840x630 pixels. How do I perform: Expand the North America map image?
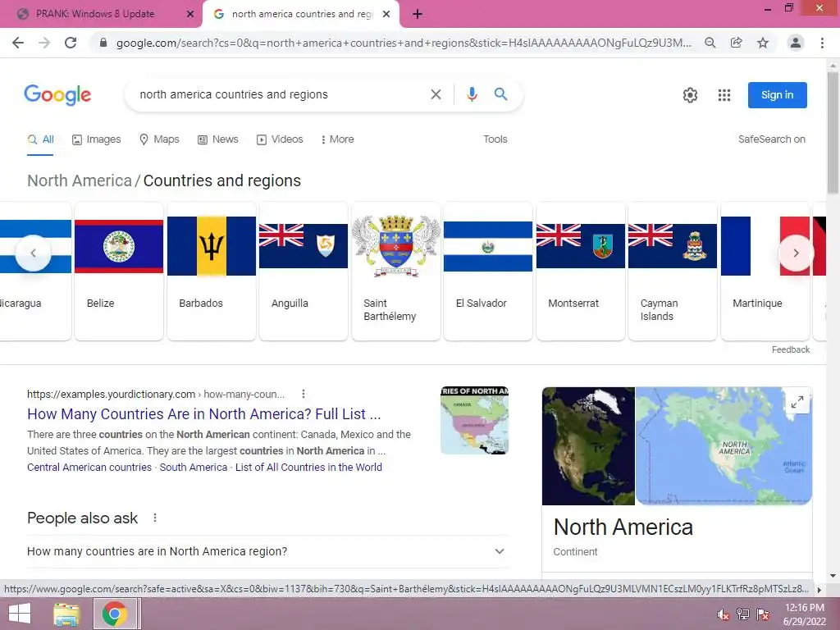click(x=797, y=402)
